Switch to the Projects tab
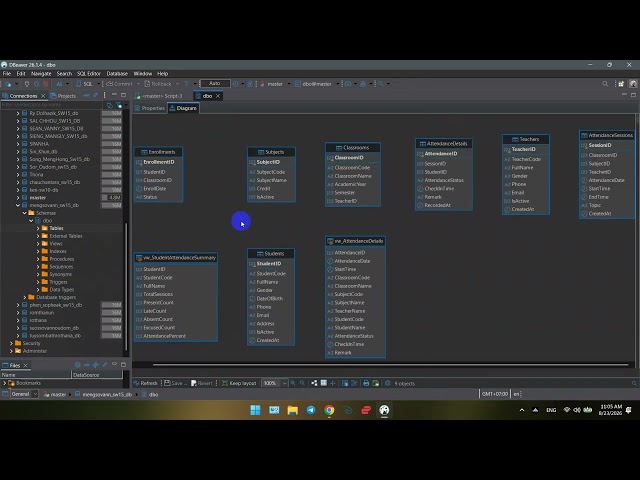The width and height of the screenshot is (640, 480). (x=63, y=96)
